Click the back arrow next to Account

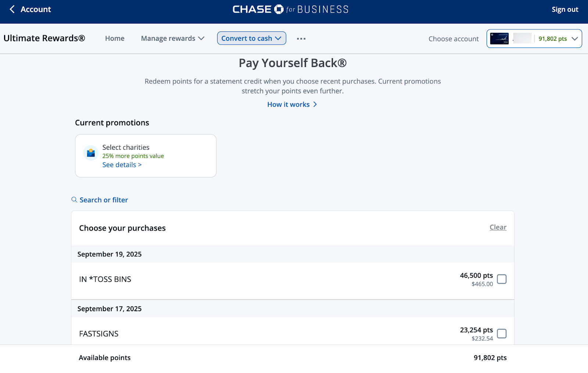[12, 9]
